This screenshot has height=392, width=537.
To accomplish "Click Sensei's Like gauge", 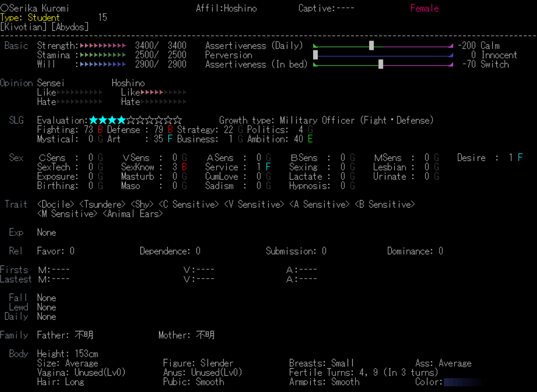I will click(79, 92).
